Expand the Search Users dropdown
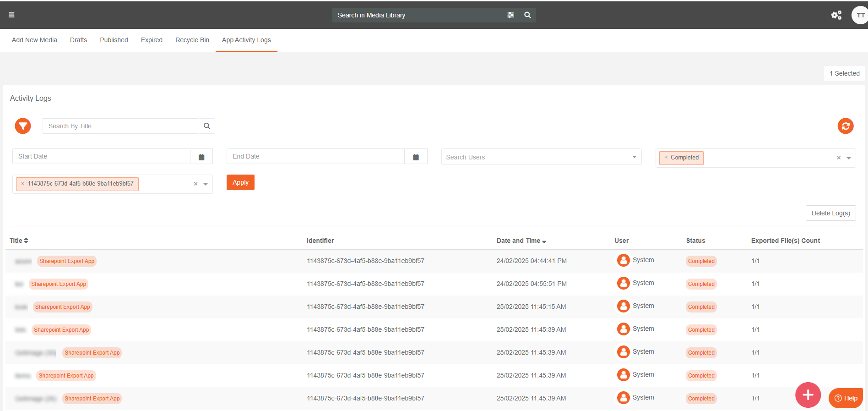Screen dimensions: 868x411 click(x=634, y=157)
